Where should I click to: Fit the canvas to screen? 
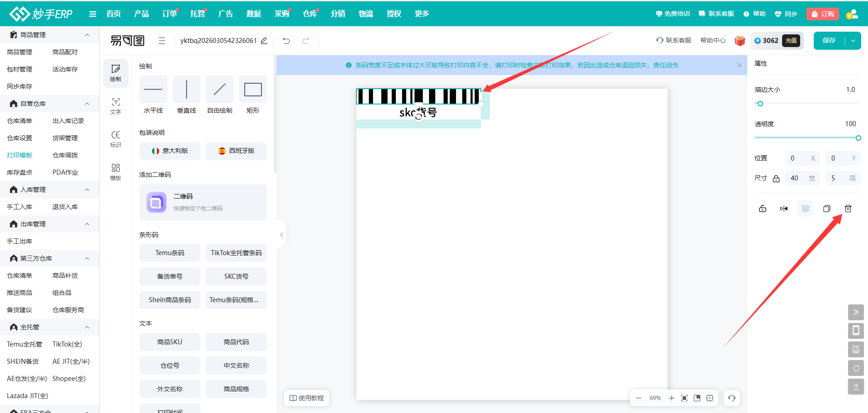click(684, 398)
